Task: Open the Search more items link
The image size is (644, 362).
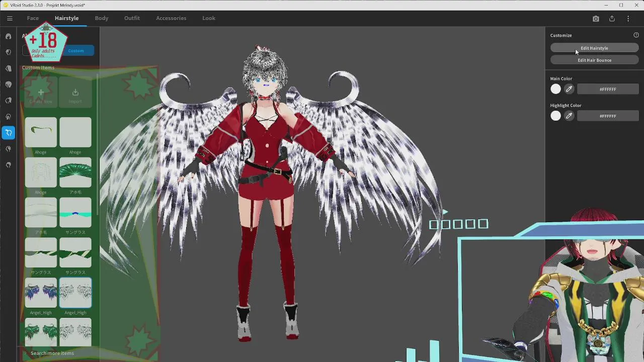Action: pyautogui.click(x=52, y=353)
